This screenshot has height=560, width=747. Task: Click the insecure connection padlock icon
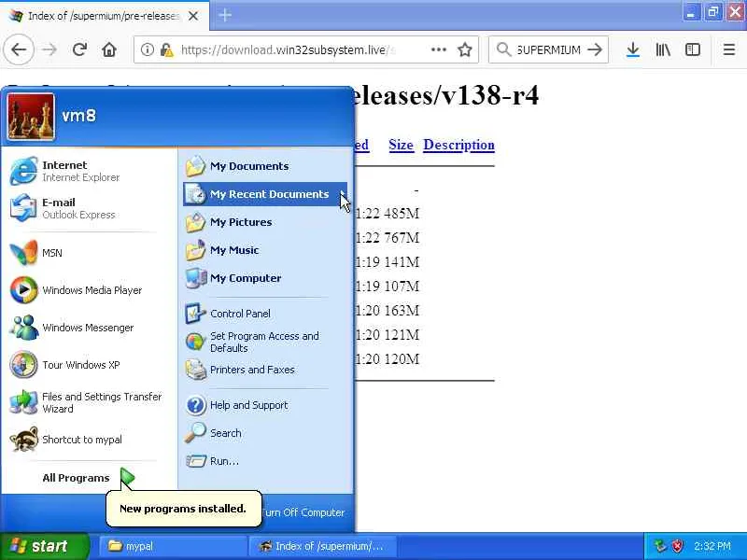click(166, 49)
